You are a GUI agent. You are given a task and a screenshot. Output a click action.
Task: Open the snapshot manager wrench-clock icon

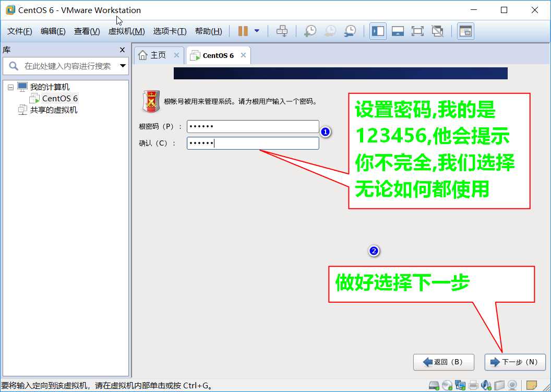[x=350, y=31]
